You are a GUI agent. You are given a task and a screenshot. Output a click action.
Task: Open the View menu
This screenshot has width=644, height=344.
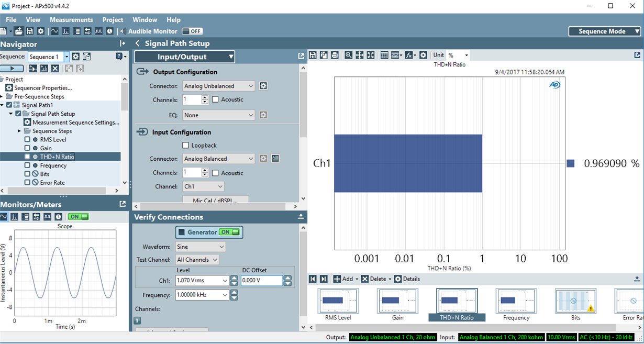(33, 20)
